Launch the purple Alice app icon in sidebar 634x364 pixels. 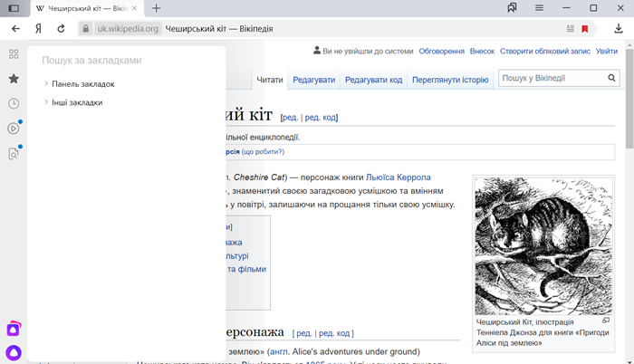point(14,330)
